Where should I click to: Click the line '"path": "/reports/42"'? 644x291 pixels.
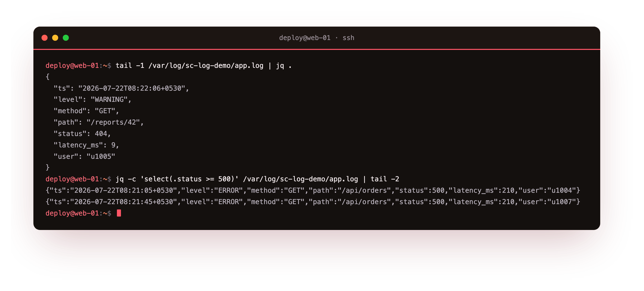pos(99,122)
